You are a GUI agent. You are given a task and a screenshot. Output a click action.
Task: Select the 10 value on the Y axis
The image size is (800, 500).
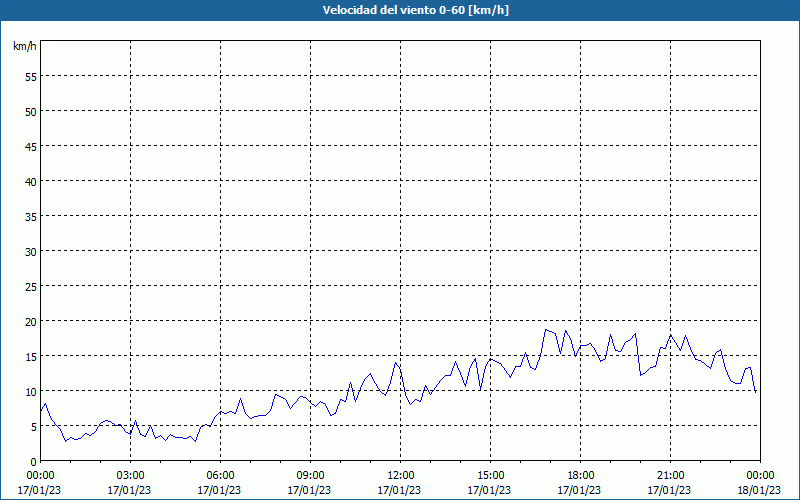[31, 391]
